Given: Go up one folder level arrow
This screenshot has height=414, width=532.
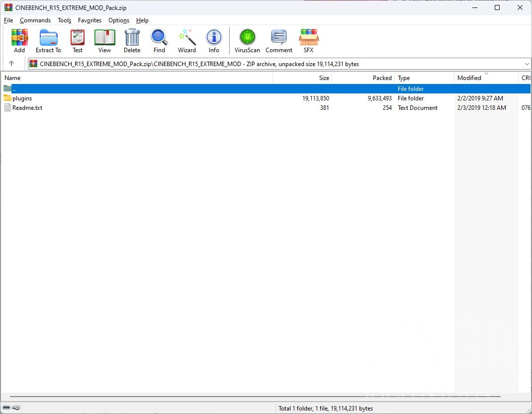Looking at the screenshot, I should 11,64.
